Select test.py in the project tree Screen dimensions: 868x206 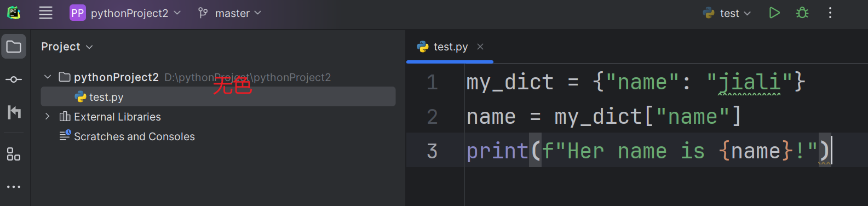(x=218, y=97)
